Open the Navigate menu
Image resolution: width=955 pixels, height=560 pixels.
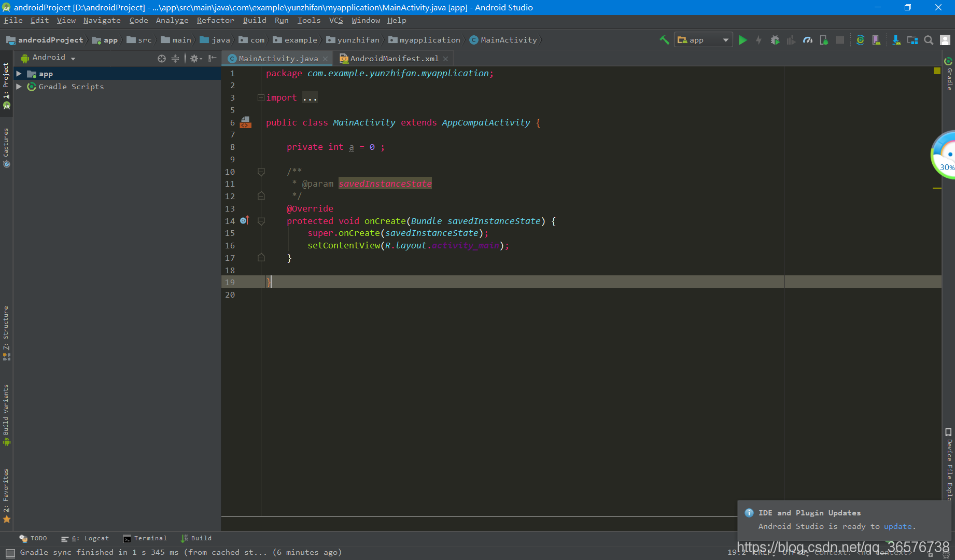pos(102,20)
